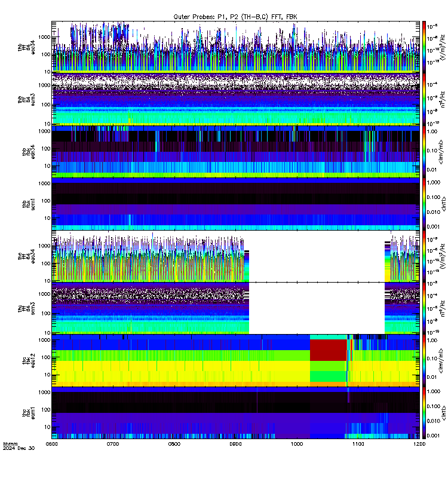This screenshot has width=448, height=478.
Task: Click the color bar of the thc fbk scm1 panel
Action: point(424,413)
